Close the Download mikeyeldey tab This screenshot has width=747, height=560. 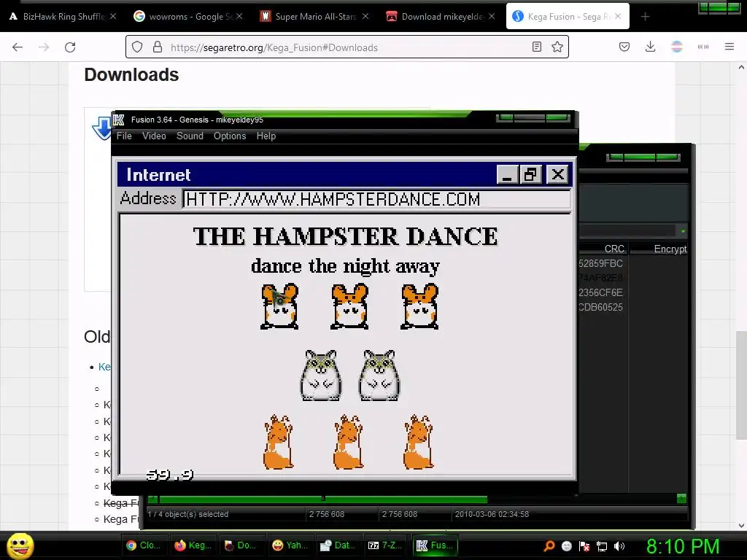[492, 16]
